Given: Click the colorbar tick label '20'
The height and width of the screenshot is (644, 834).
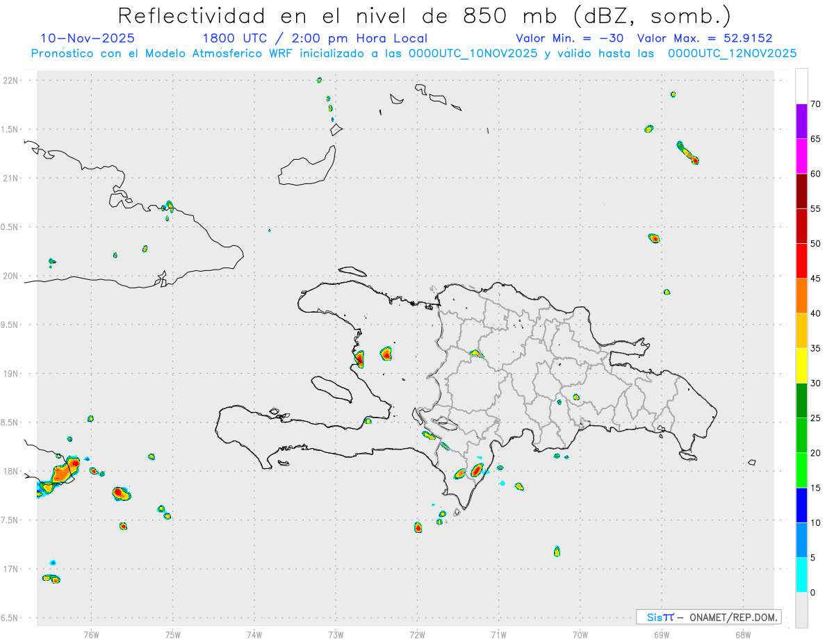Looking at the screenshot, I should 816,453.
